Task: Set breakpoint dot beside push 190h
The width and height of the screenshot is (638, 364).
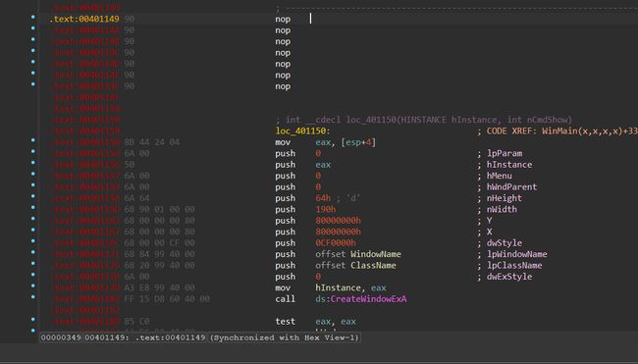Action: [x=33, y=207]
